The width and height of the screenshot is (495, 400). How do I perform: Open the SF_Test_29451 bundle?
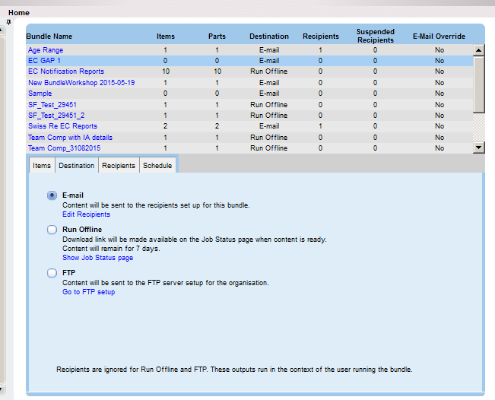(x=52, y=105)
